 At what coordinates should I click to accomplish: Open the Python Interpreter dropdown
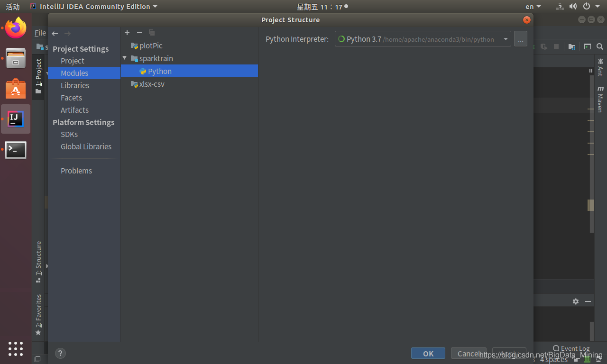(423, 39)
